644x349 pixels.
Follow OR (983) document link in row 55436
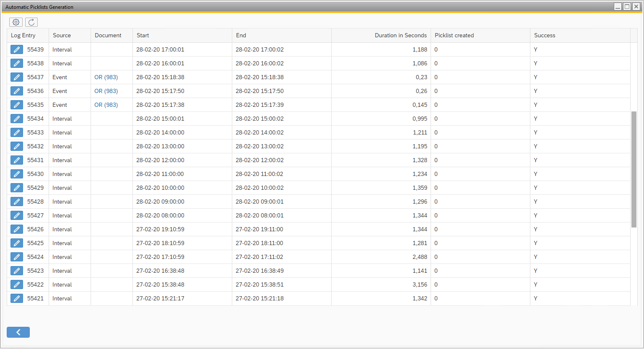pyautogui.click(x=106, y=91)
